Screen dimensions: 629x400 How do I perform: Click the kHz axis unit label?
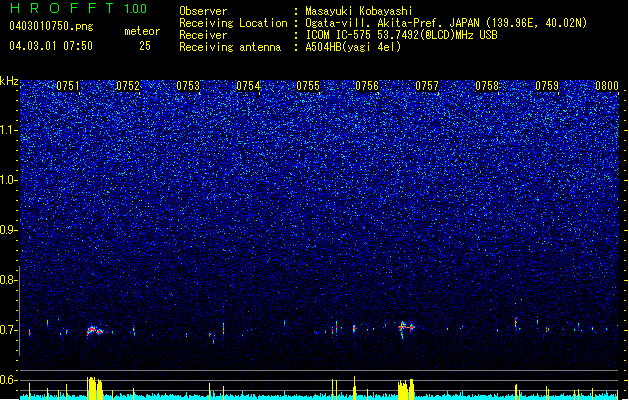tap(9, 81)
